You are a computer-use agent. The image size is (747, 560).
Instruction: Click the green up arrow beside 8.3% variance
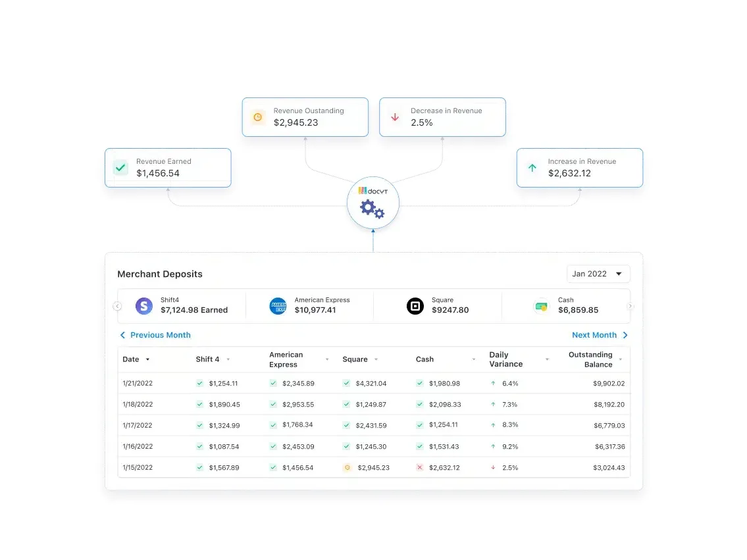(493, 425)
